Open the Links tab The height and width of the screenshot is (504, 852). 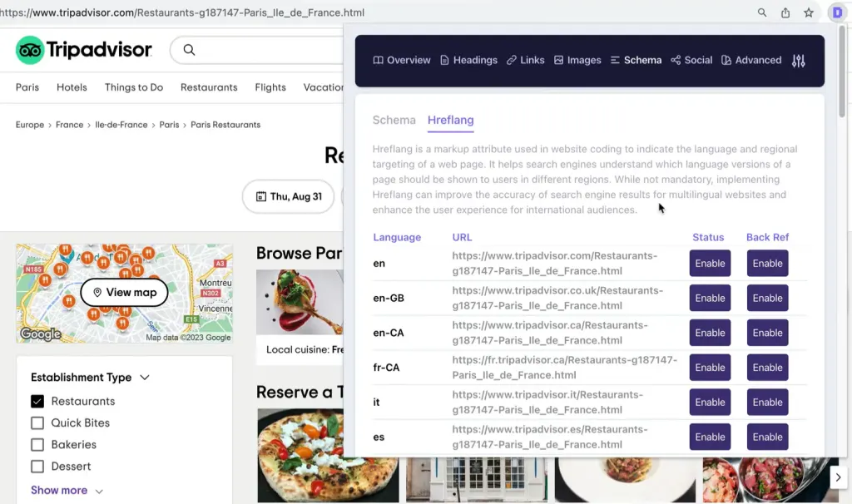[x=526, y=60]
